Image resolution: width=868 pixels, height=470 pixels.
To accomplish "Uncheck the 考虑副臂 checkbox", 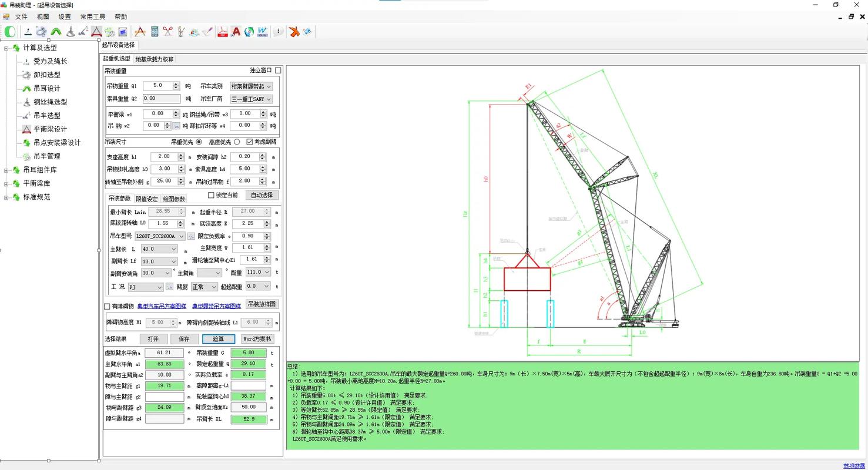I will tap(250, 142).
